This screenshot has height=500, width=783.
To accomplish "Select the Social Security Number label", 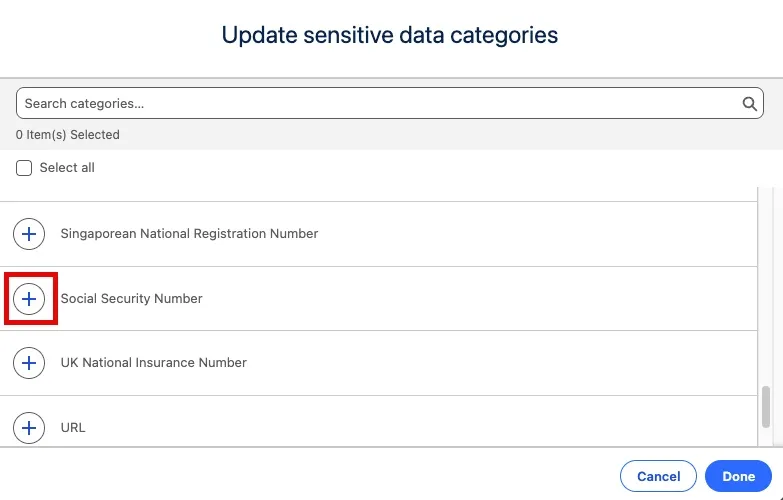I will click(131, 299).
